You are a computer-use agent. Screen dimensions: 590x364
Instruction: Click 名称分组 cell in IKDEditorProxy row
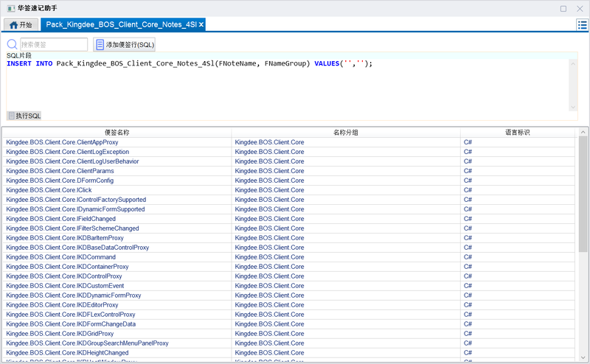(346, 305)
